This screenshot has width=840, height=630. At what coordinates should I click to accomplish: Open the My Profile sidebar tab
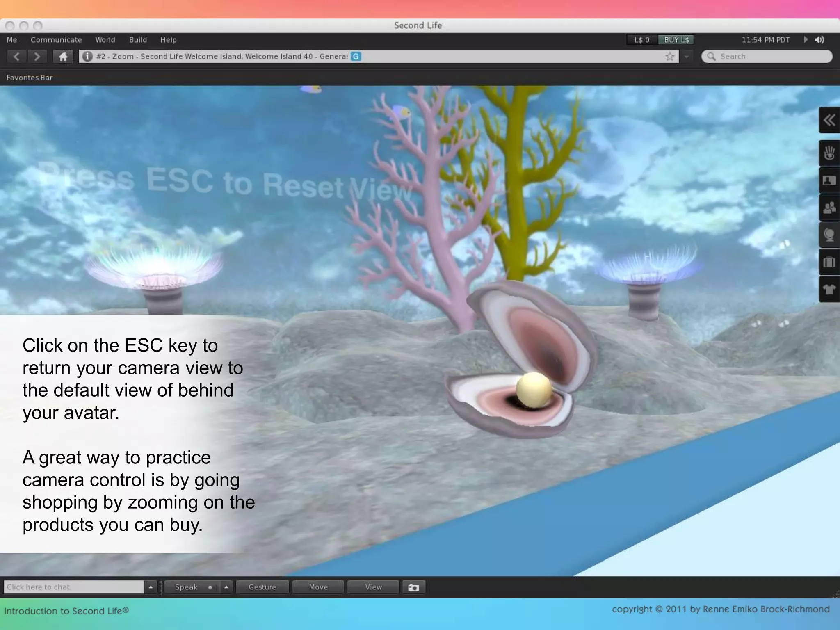coord(829,180)
